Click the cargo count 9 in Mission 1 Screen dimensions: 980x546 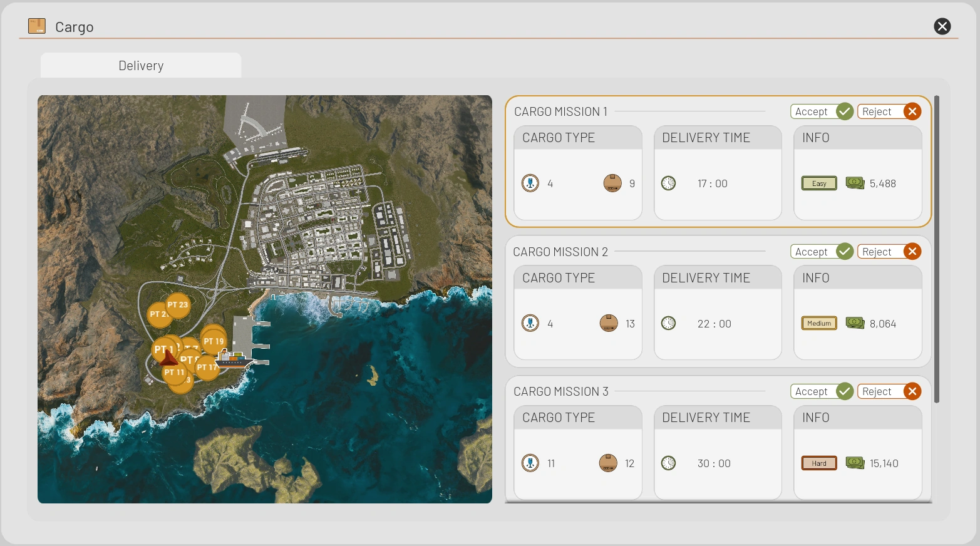632,183
